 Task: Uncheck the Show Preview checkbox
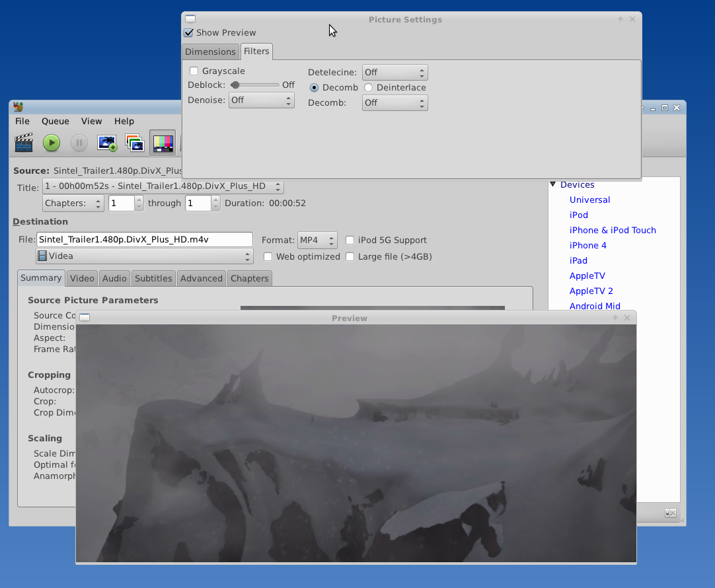(188, 33)
